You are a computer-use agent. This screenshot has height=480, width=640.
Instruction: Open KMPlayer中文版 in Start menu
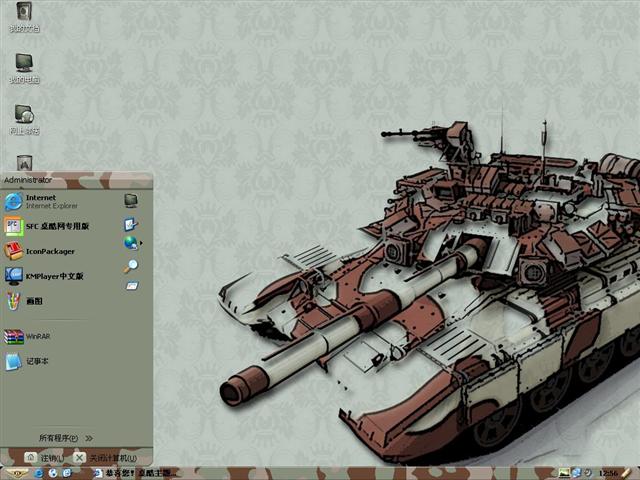45,276
